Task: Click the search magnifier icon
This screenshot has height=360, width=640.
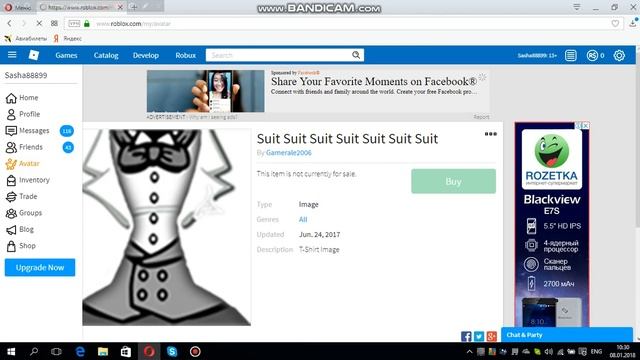Action: click(x=356, y=55)
